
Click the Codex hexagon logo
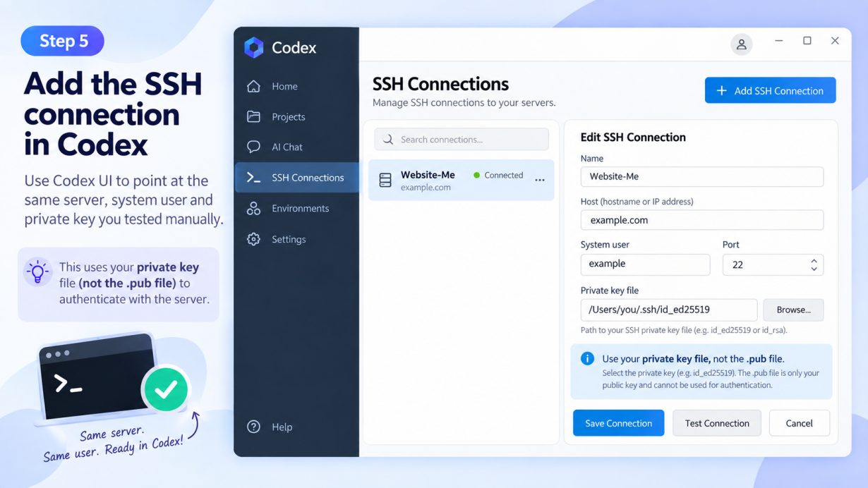(253, 47)
